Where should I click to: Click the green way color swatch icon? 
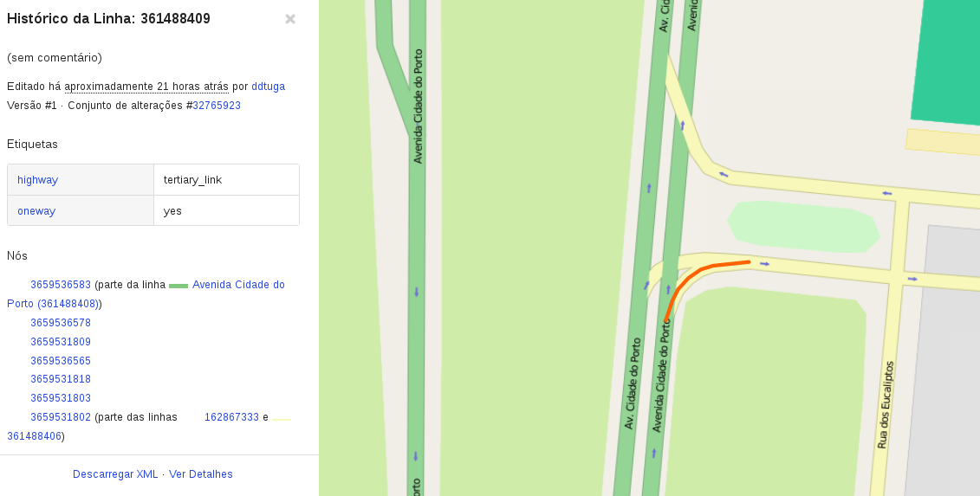click(x=178, y=286)
